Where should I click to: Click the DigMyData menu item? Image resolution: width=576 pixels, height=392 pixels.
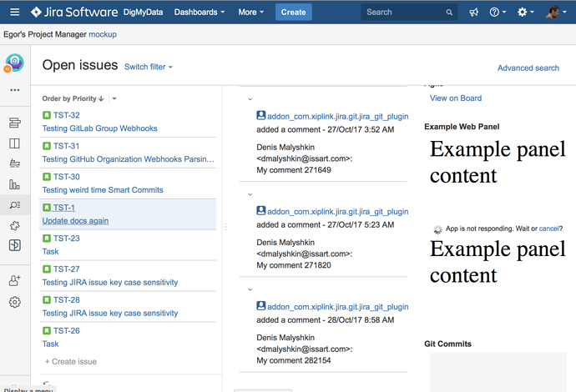pos(143,13)
